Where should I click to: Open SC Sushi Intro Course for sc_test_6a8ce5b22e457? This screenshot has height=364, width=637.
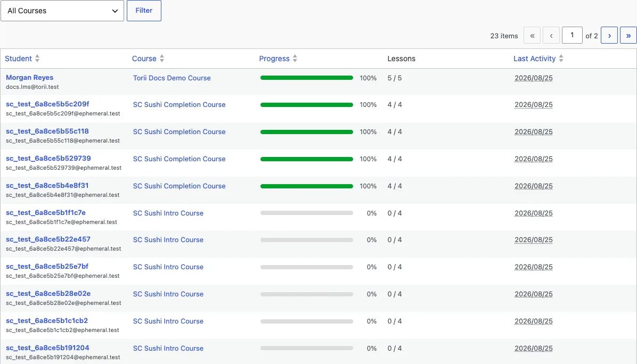168,240
